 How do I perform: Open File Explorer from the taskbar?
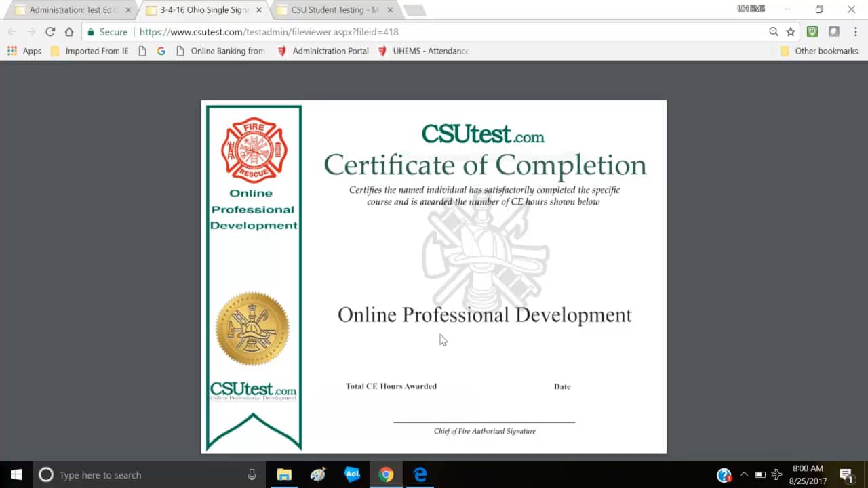click(283, 474)
